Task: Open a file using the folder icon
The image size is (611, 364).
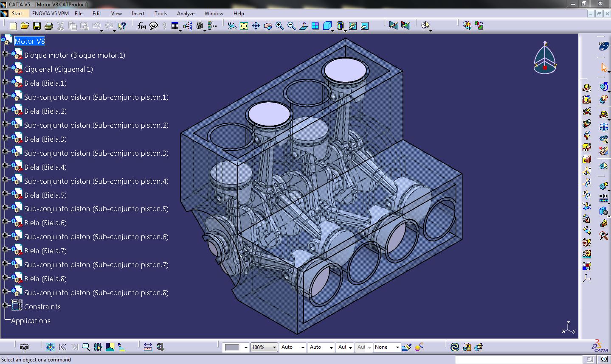Action: 25,26
